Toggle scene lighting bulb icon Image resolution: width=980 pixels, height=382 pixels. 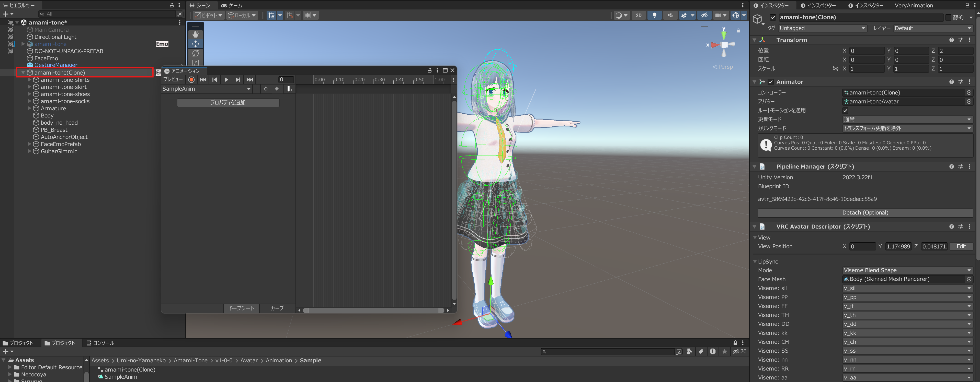(654, 15)
